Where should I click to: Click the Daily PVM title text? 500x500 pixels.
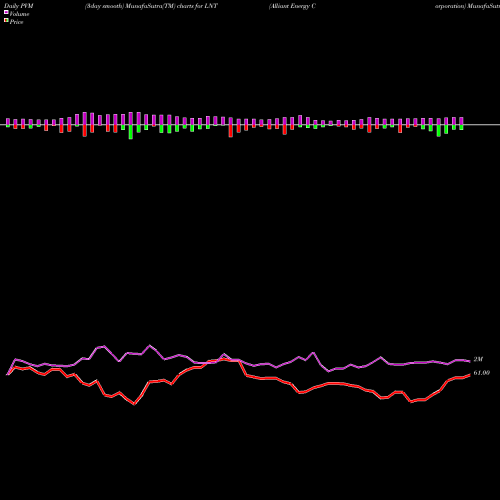point(19,6)
